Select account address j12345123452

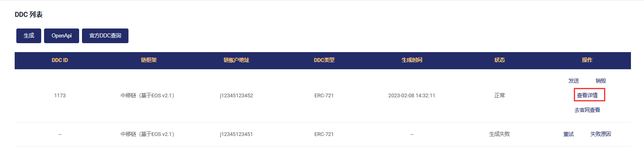coord(236,96)
